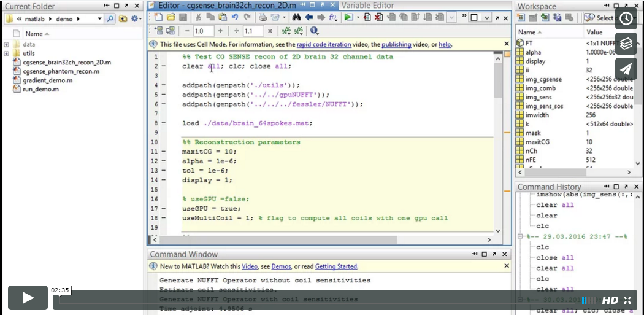The height and width of the screenshot is (315, 644).
Task: Open the Current Folder path dropdown
Action: (x=100, y=19)
